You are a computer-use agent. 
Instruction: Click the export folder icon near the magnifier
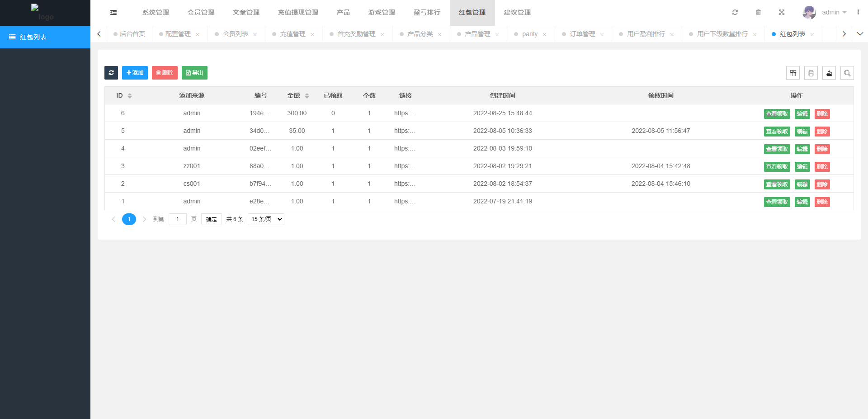click(829, 73)
